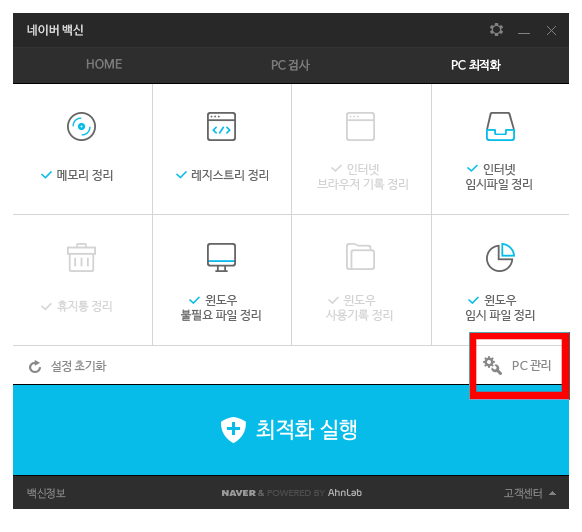This screenshot has width=582, height=532.
Task: Click the 고객센터 text in footer
Action: [523, 493]
